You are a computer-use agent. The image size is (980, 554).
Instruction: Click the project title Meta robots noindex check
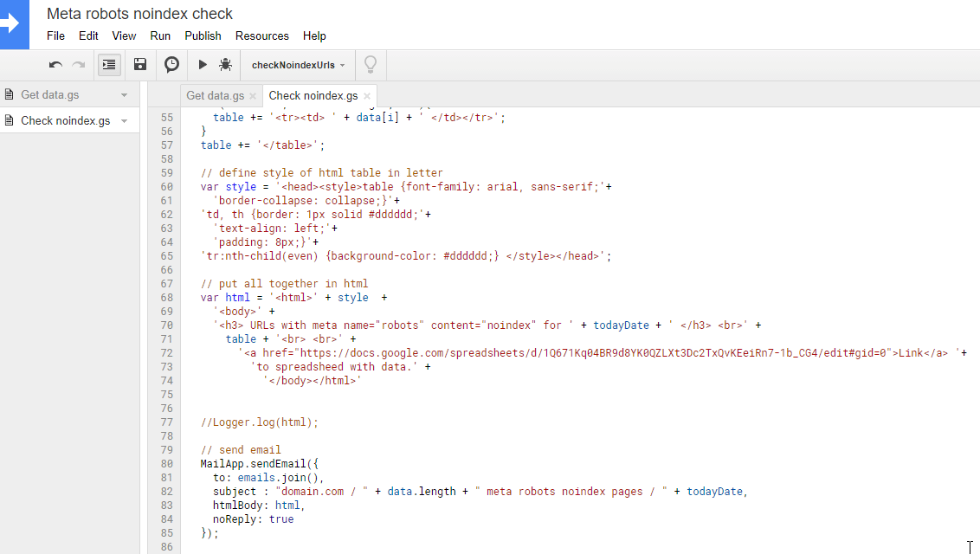pyautogui.click(x=139, y=14)
